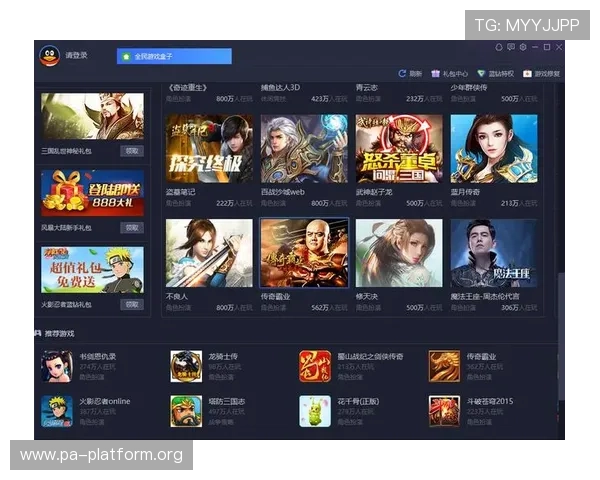Screen dimensions: 600x480
Task: Open the 三国乱世 gift banner image
Action: tap(93, 116)
